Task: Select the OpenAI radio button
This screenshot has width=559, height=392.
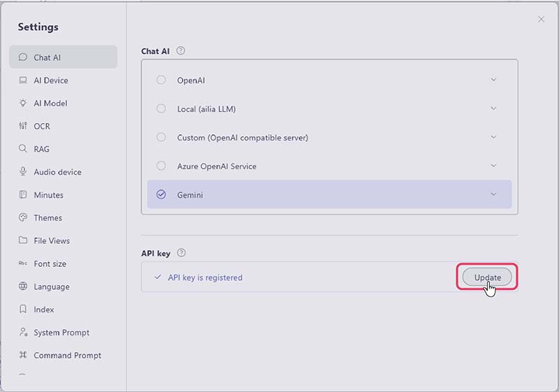Action: pyautogui.click(x=161, y=80)
